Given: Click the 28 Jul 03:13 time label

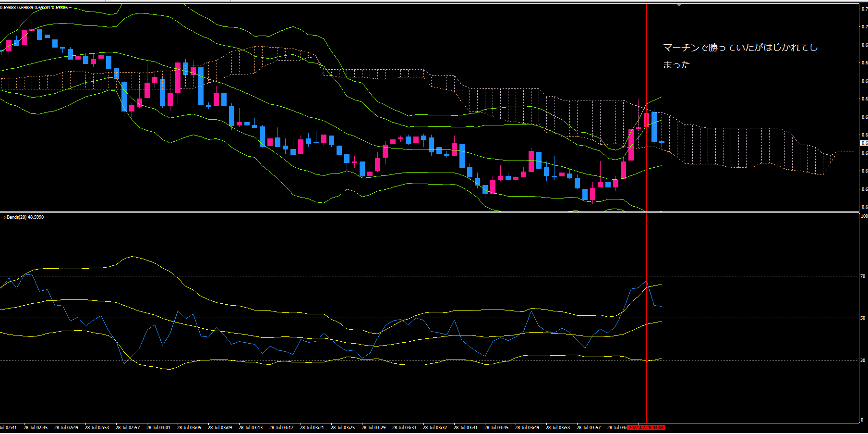Looking at the screenshot, I should (251, 427).
